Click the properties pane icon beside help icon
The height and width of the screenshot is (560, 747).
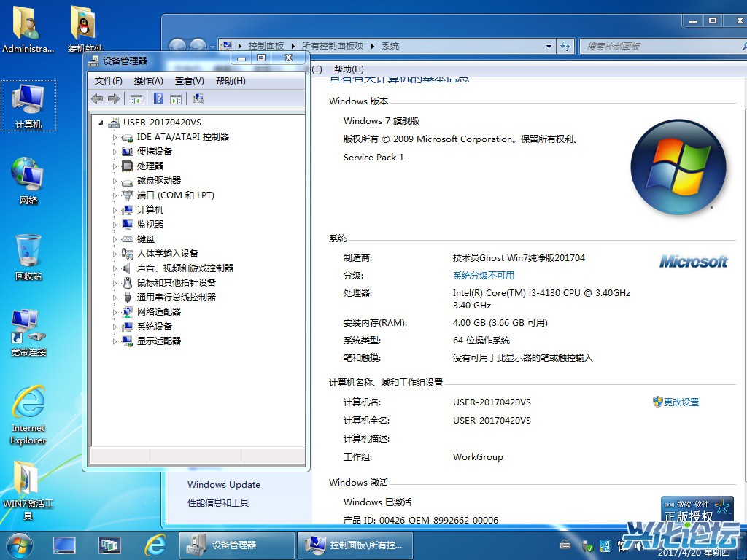click(x=176, y=99)
